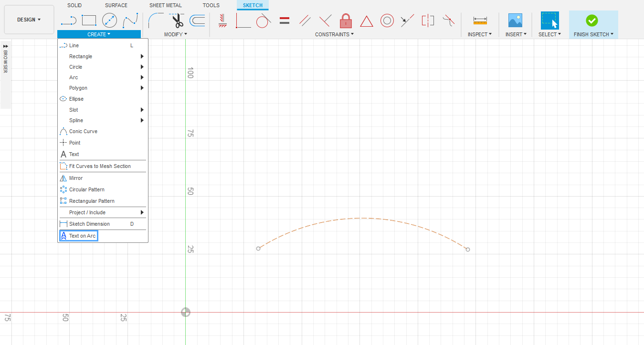Image resolution: width=644 pixels, height=345 pixels.
Task: Click the Insert image icon
Action: (x=515, y=21)
